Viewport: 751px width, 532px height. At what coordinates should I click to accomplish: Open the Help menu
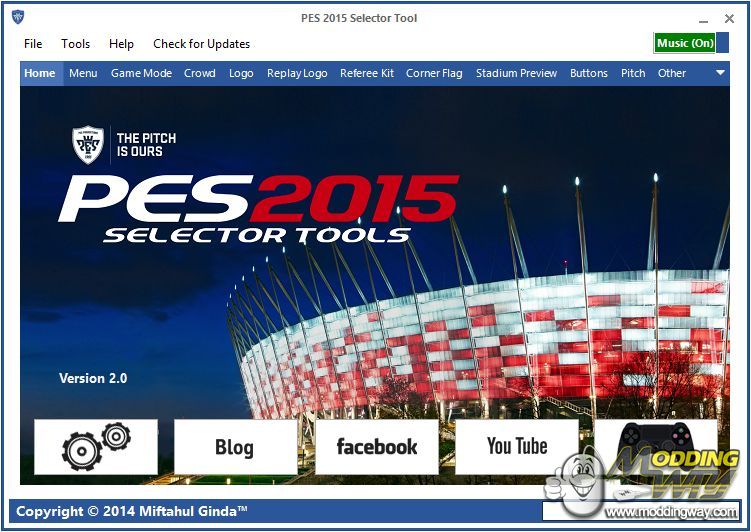point(121,44)
